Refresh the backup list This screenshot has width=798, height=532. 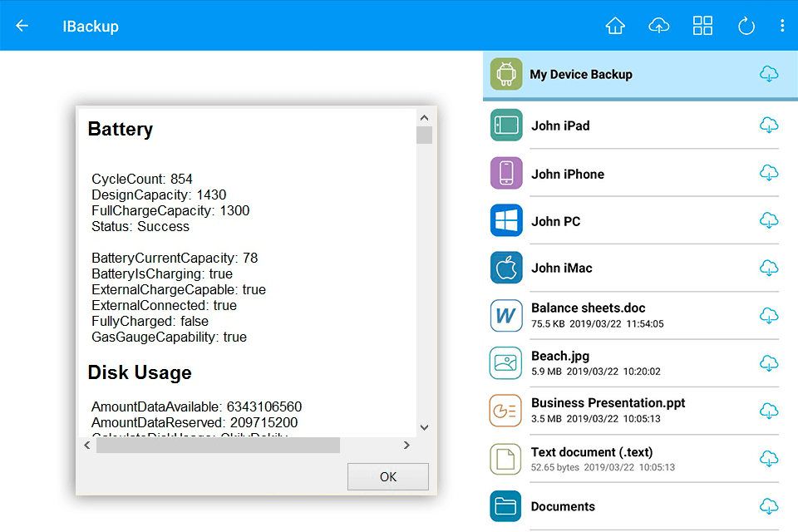pyautogui.click(x=746, y=25)
